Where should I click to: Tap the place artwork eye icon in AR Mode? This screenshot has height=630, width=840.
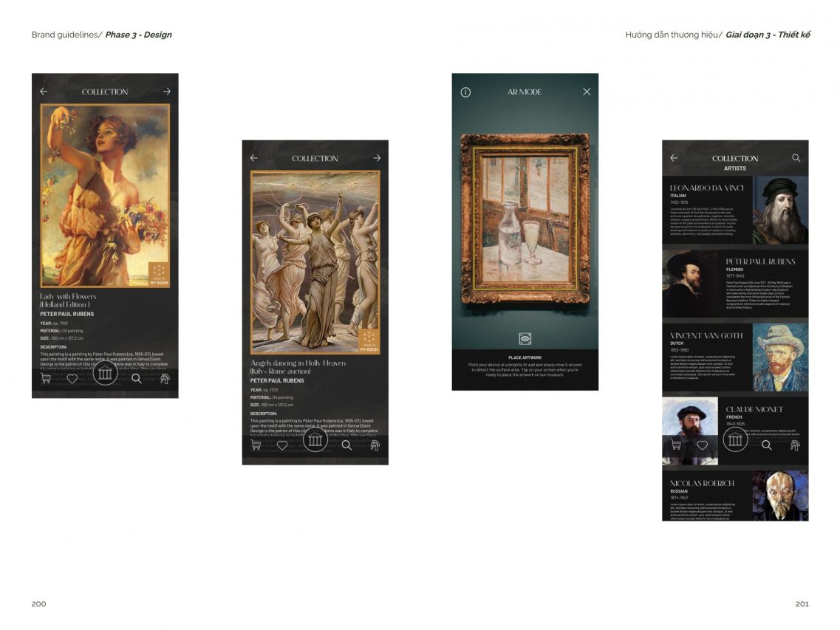525,338
